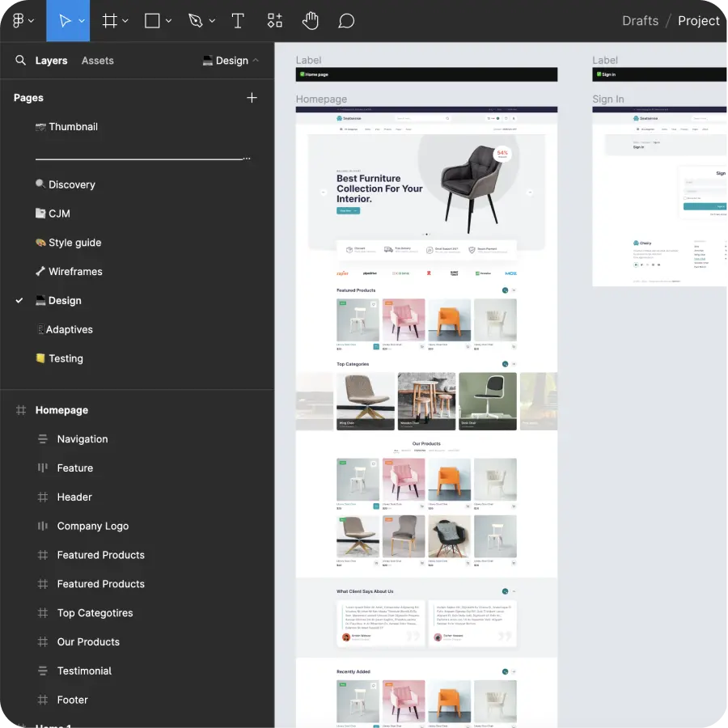The image size is (728, 728).
Task: Open the Pen tool dropdown
Action: [x=212, y=20]
